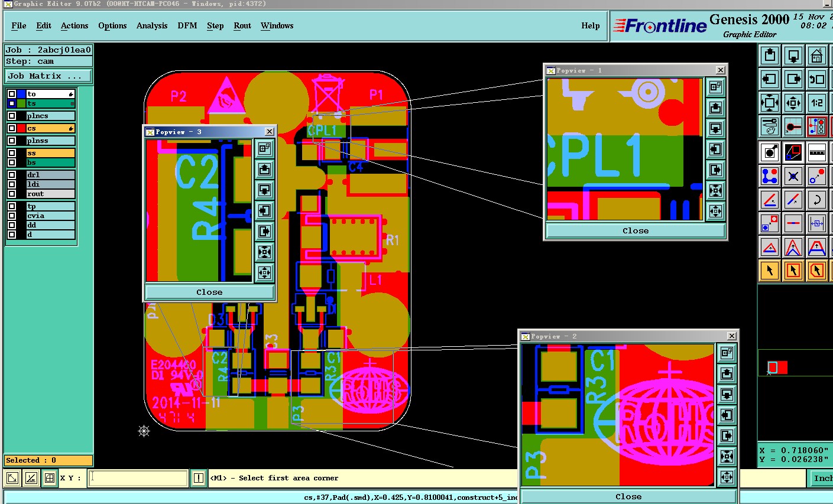Open the wrench and palette display settings icon
The height and width of the screenshot is (504, 833).
(770, 126)
